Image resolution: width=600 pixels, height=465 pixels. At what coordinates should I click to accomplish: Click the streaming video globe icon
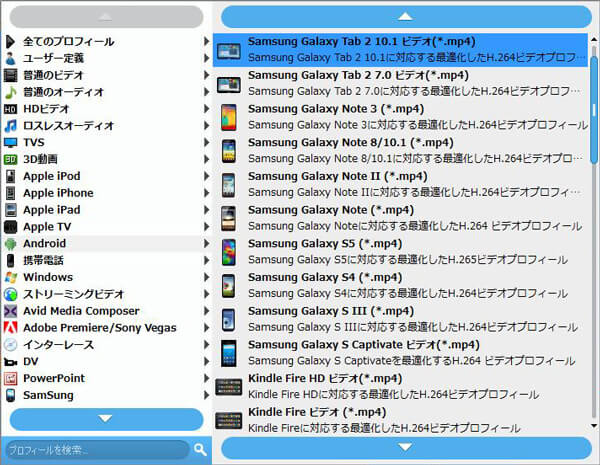tap(10, 294)
